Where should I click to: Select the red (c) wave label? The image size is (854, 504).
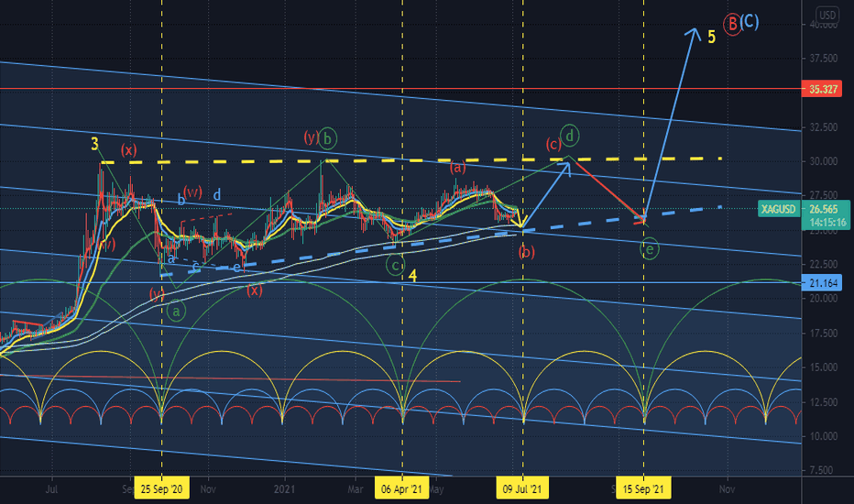553,144
